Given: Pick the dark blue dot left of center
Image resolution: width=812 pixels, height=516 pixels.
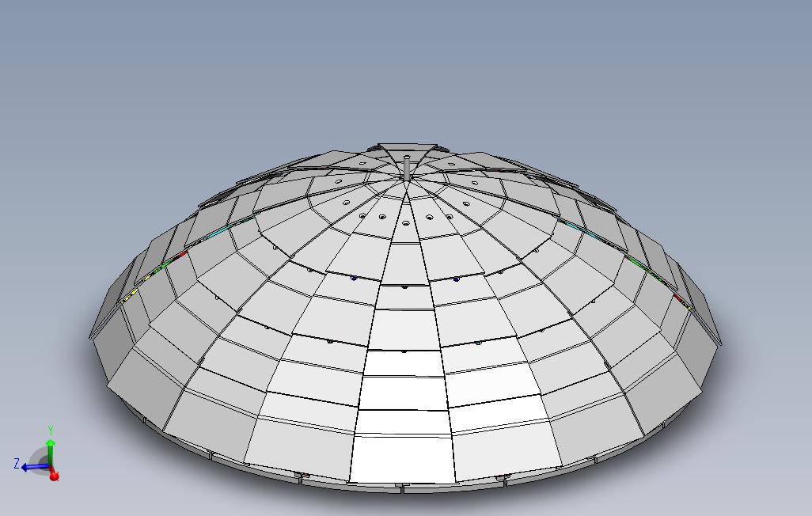Looking at the screenshot, I should tap(354, 279).
